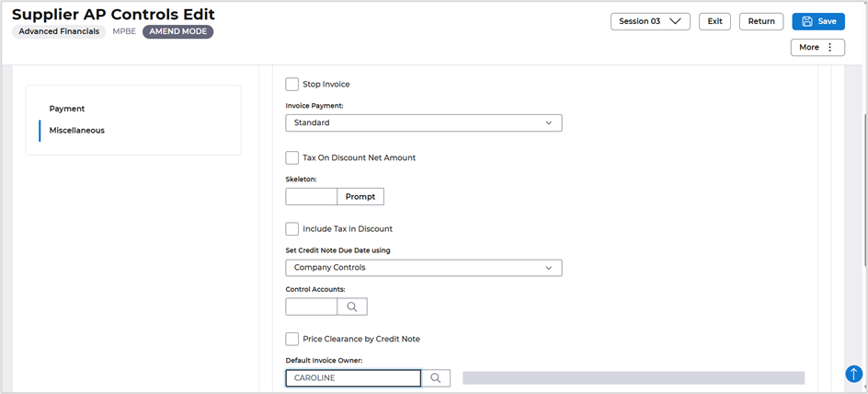Screen dimensions: 868x394
Task: Focus the Control Accounts input field
Action: pyautogui.click(x=311, y=307)
